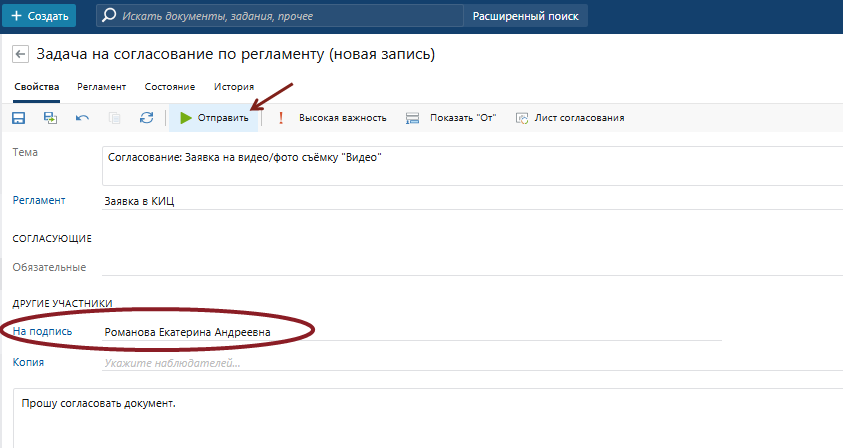Click the back arrow beside task title
Viewport: 843px width, 448px height.
coord(20,54)
